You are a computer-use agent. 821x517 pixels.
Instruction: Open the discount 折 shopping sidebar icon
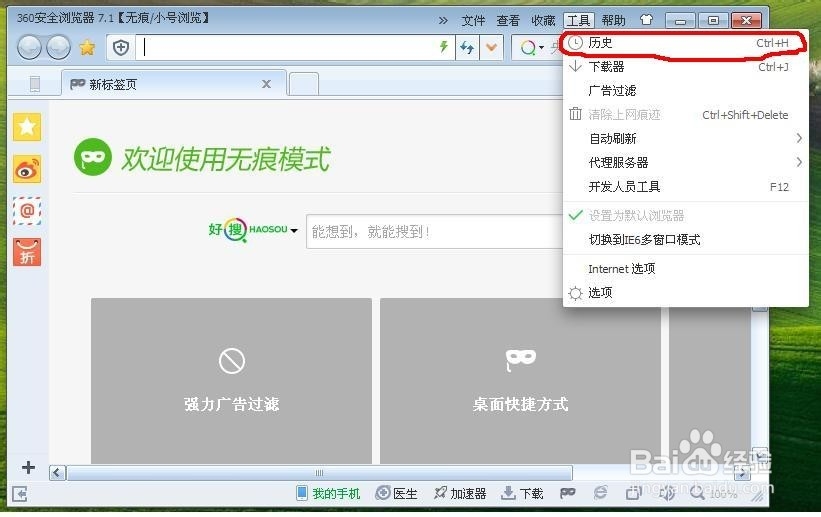pyautogui.click(x=27, y=252)
